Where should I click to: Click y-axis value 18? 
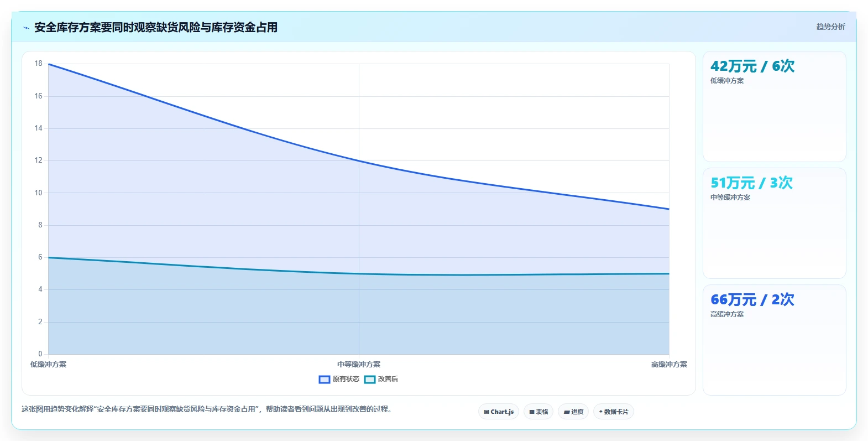pyautogui.click(x=38, y=64)
